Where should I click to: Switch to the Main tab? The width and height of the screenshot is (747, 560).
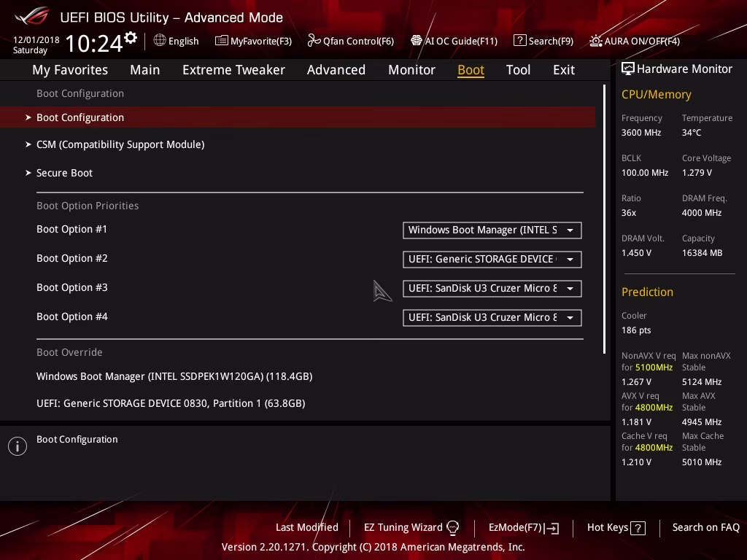point(145,70)
